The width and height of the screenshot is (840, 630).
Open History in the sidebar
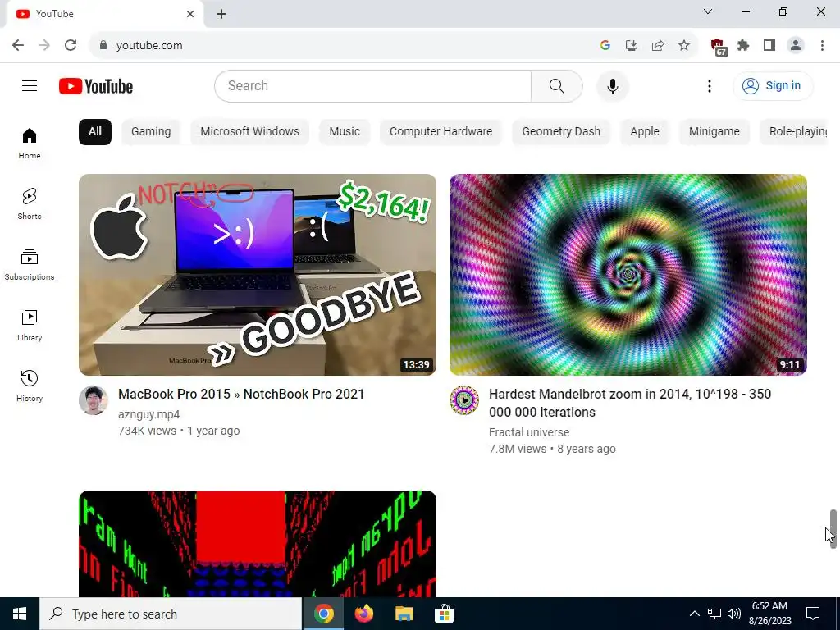pyautogui.click(x=30, y=386)
